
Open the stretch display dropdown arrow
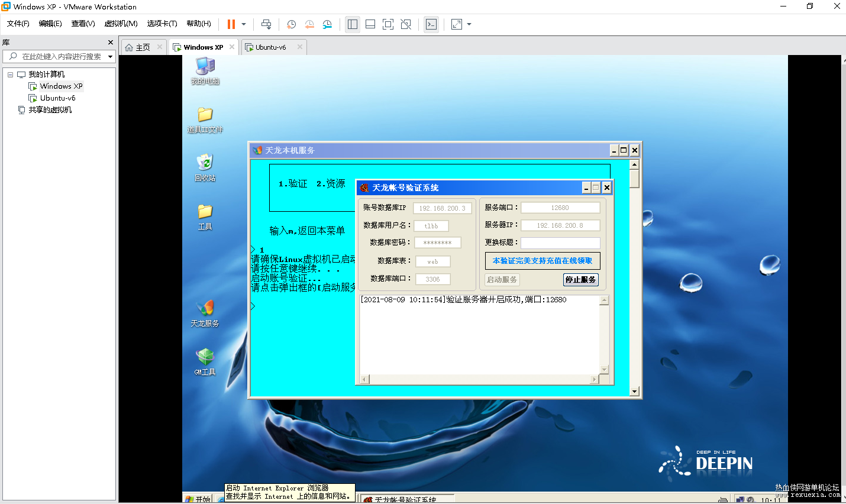tap(469, 24)
